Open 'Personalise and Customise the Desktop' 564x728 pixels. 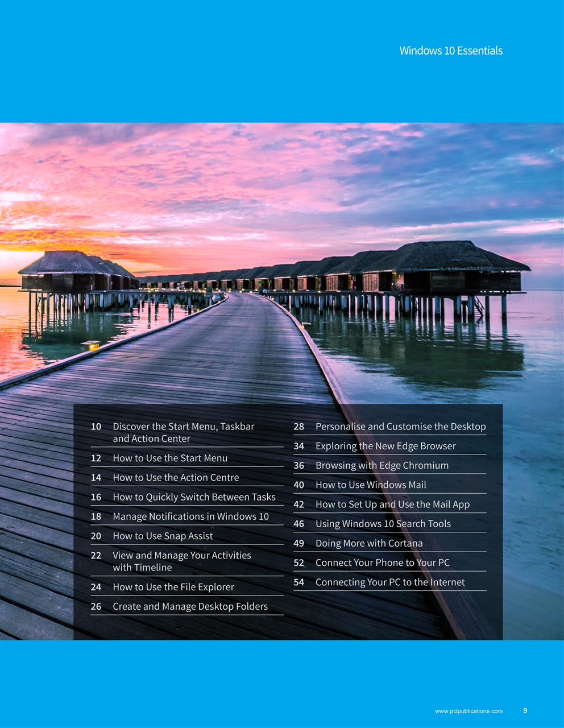tap(401, 426)
